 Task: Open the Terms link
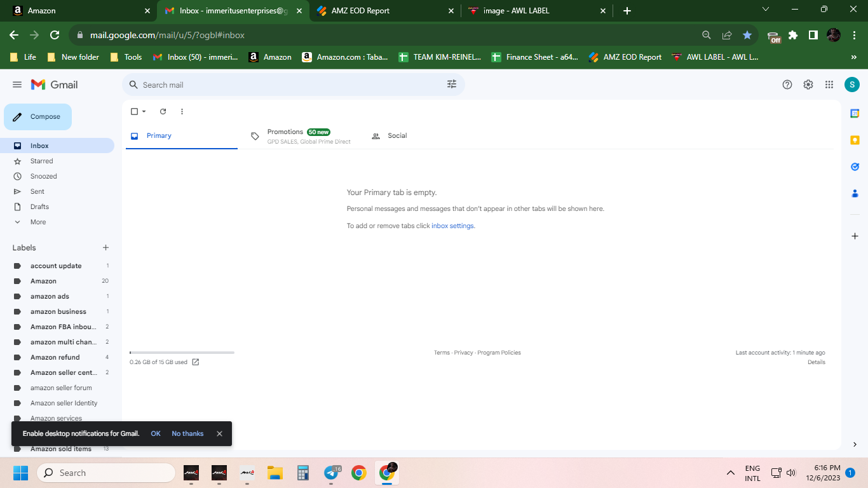coord(442,353)
